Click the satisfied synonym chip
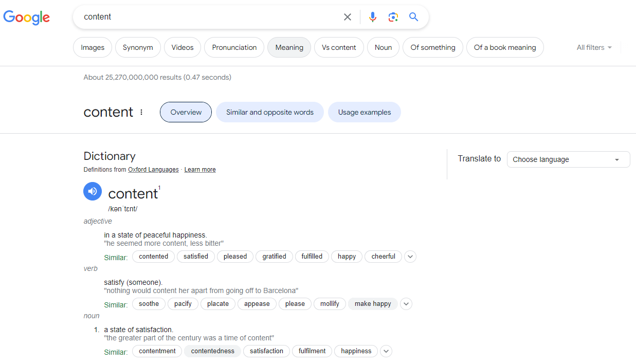Viewport: 636px width, 364px height. tap(196, 257)
